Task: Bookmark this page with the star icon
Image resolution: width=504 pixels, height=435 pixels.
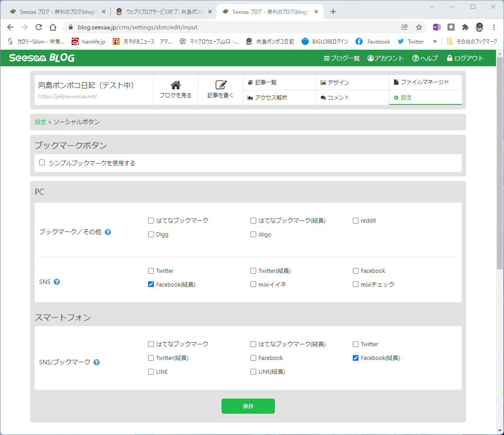Action: 419,27
